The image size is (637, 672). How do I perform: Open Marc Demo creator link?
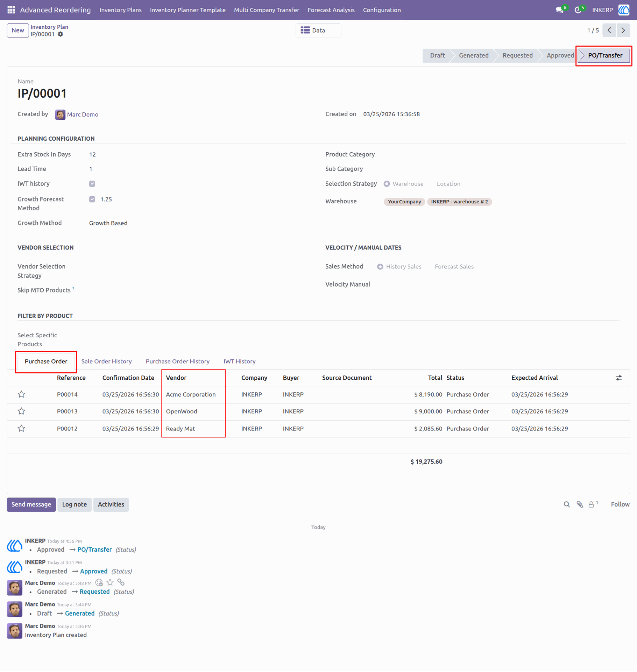coord(82,114)
